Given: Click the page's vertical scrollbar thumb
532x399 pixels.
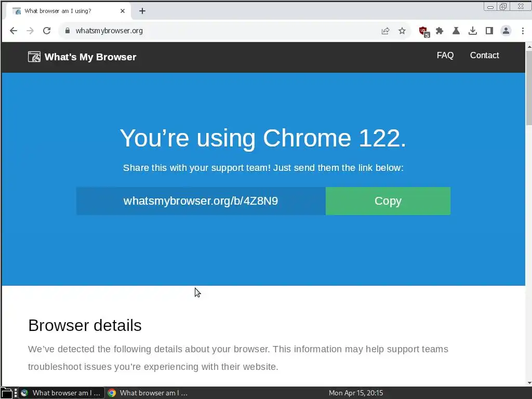Looking at the screenshot, I should tap(528, 88).
